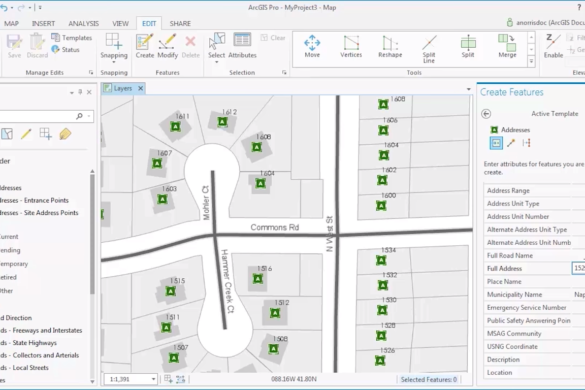Select the State Highways layer

point(28,343)
